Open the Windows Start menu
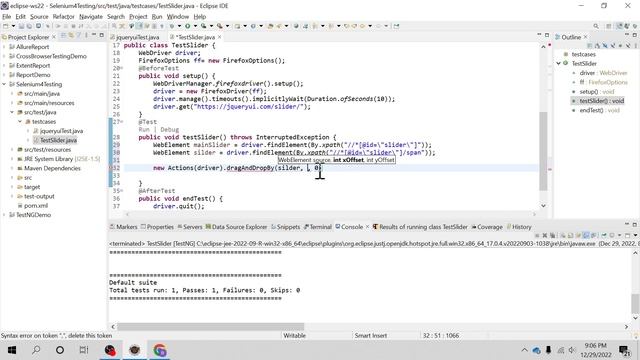Viewport: 640px width, 360px height. 11,350
